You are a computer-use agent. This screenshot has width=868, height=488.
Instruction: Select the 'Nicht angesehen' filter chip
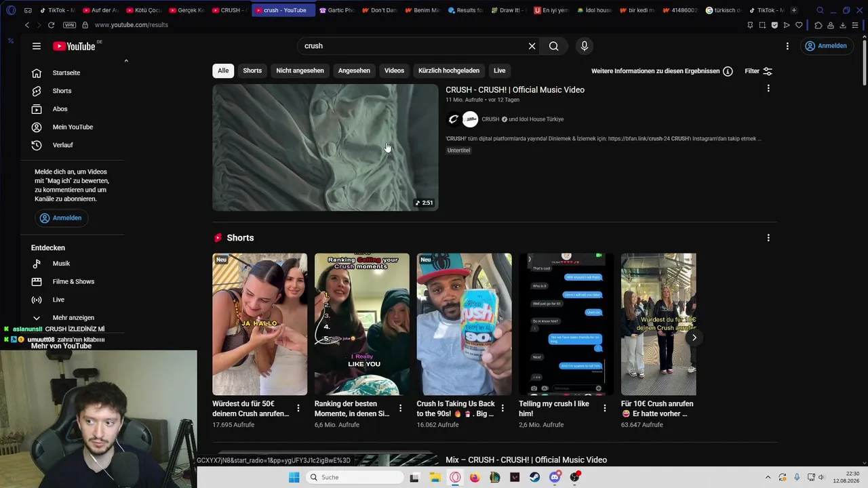tap(300, 70)
